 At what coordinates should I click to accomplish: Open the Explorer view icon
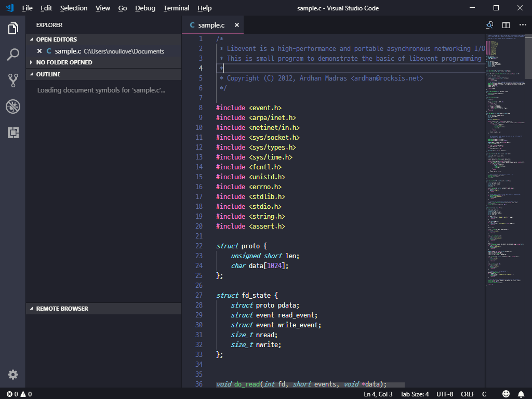13,29
